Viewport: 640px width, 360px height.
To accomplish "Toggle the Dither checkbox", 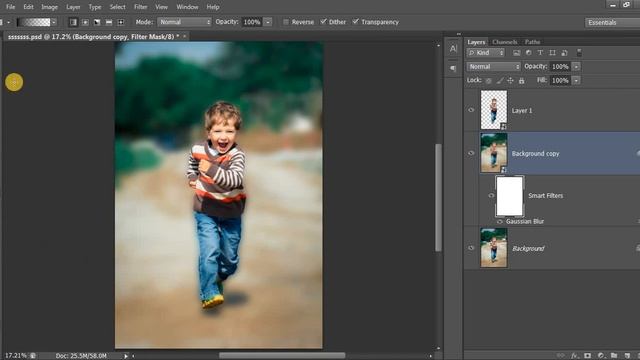I will tap(323, 22).
